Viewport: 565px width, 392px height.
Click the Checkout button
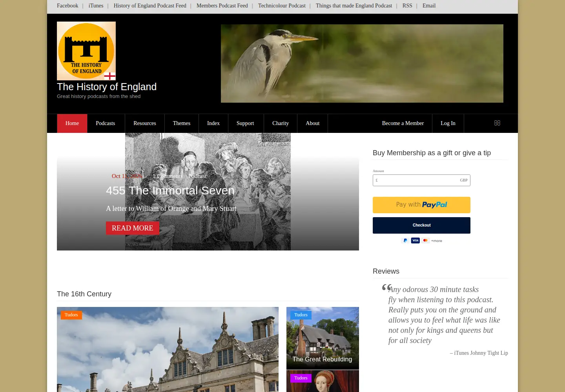(x=421, y=225)
